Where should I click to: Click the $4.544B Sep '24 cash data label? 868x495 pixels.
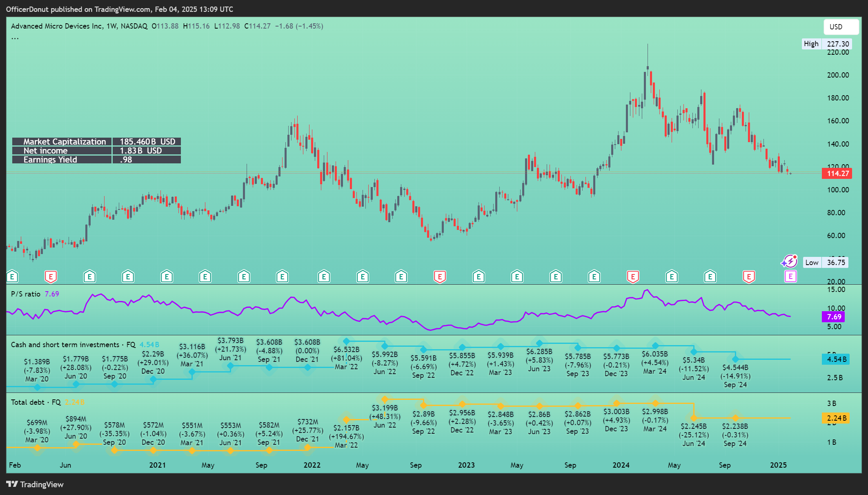[x=735, y=376]
